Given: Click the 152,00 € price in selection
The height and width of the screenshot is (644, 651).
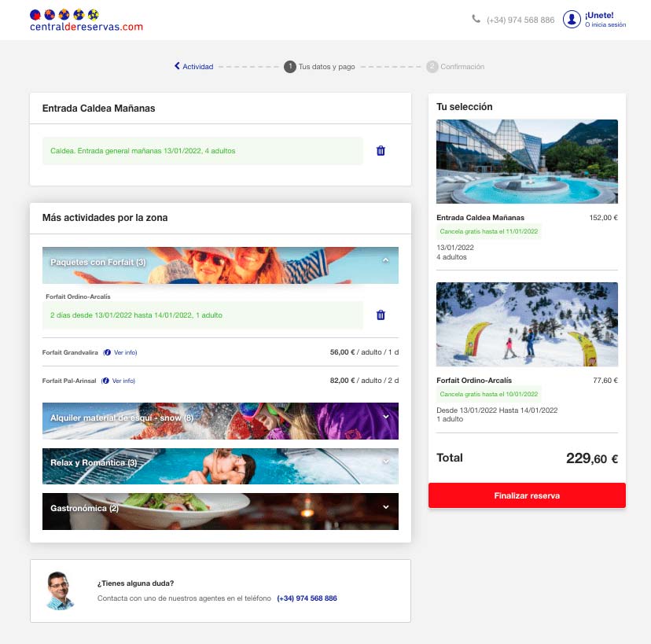Looking at the screenshot, I should pyautogui.click(x=603, y=218).
